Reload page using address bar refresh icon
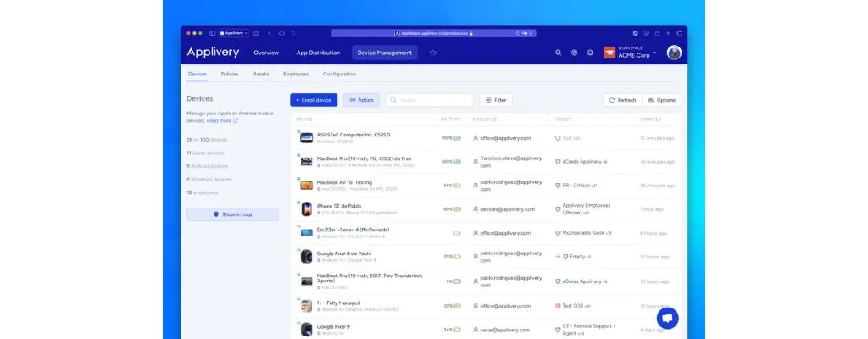The height and width of the screenshot is (339, 868). [x=518, y=33]
